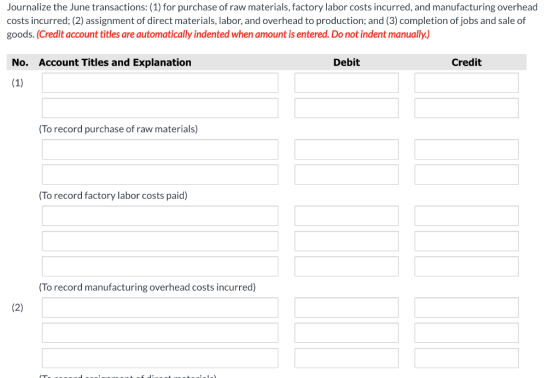Select account title field directly above raw materials note
This screenshot has height=378, width=560.
coord(160,108)
